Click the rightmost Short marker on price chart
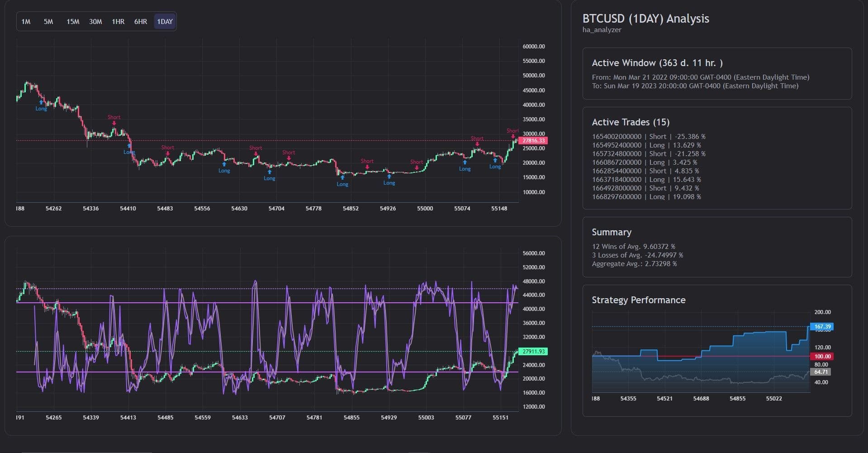The width and height of the screenshot is (868, 453). (x=512, y=136)
